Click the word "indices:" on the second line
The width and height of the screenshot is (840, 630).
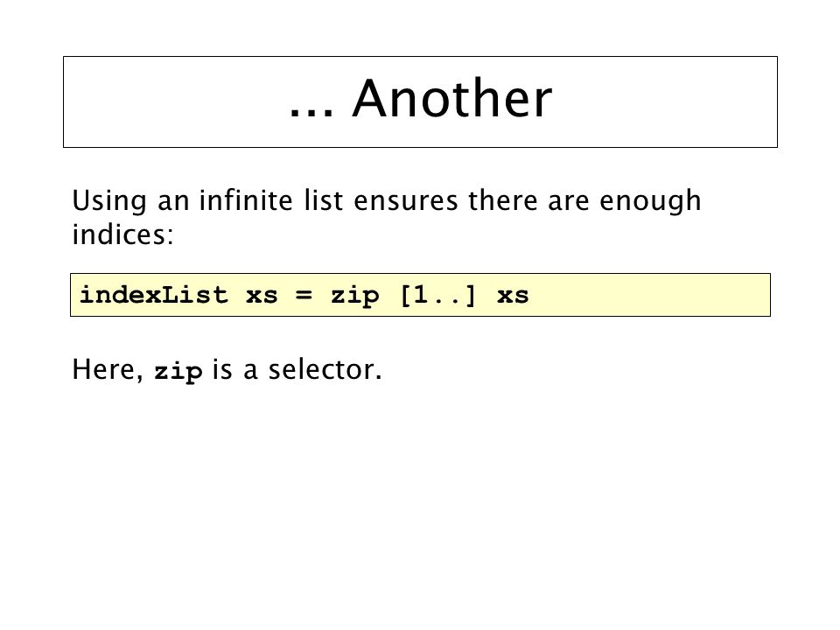tap(122, 234)
